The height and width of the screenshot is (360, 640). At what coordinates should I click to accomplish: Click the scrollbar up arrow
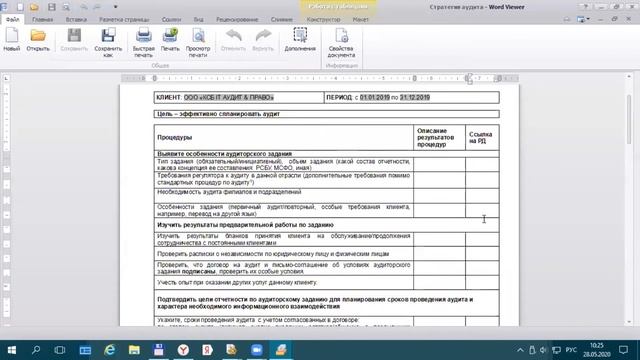coord(629,77)
